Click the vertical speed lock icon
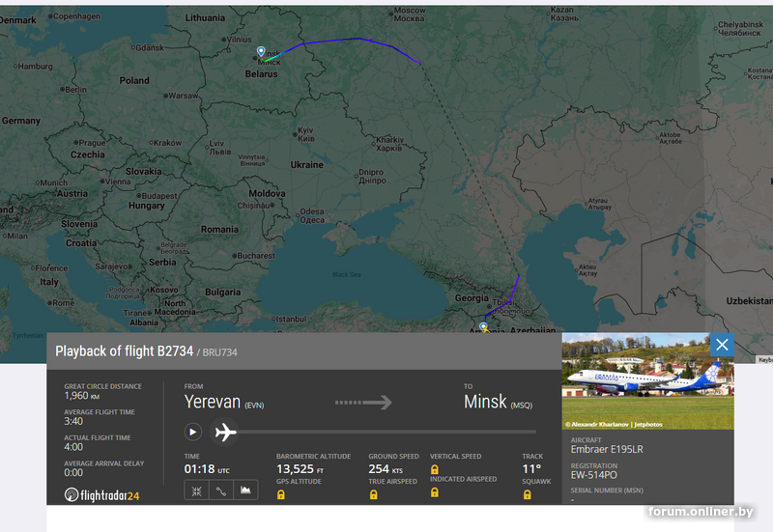This screenshot has height=532, width=773. click(434, 469)
